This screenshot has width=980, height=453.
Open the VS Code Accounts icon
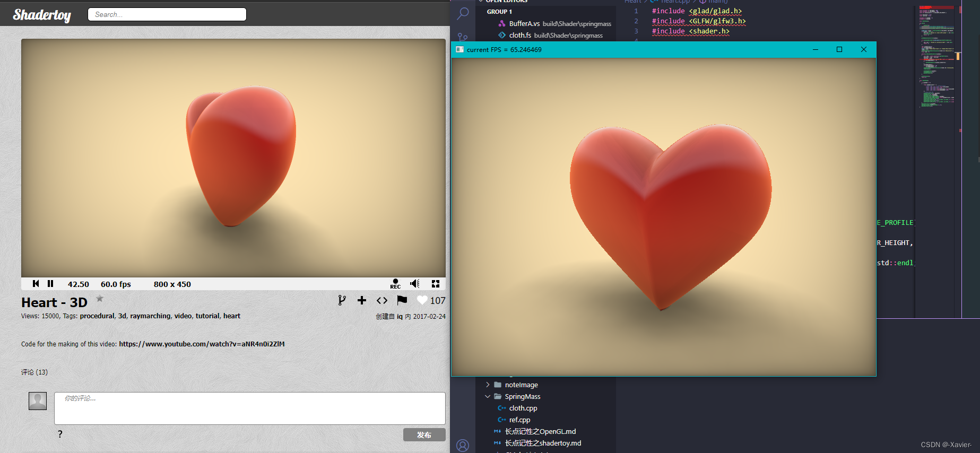pos(463,445)
